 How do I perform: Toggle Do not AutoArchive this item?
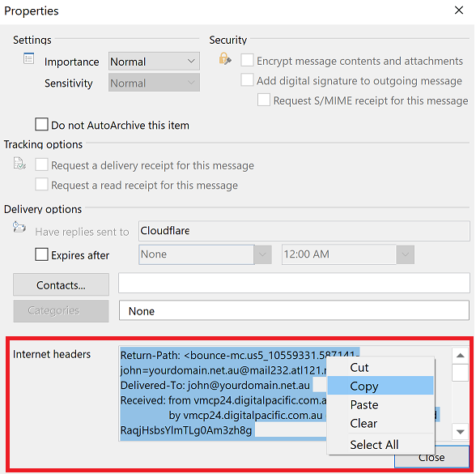click(41, 125)
